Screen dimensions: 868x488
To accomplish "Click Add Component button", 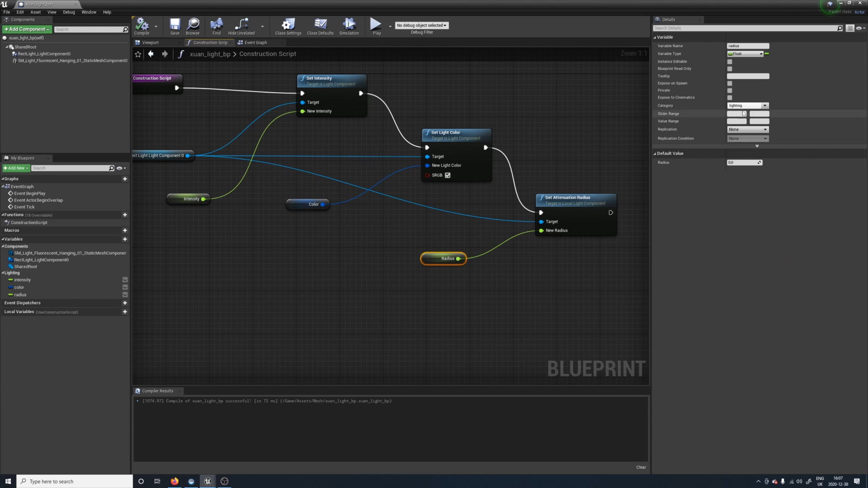I will coord(26,29).
